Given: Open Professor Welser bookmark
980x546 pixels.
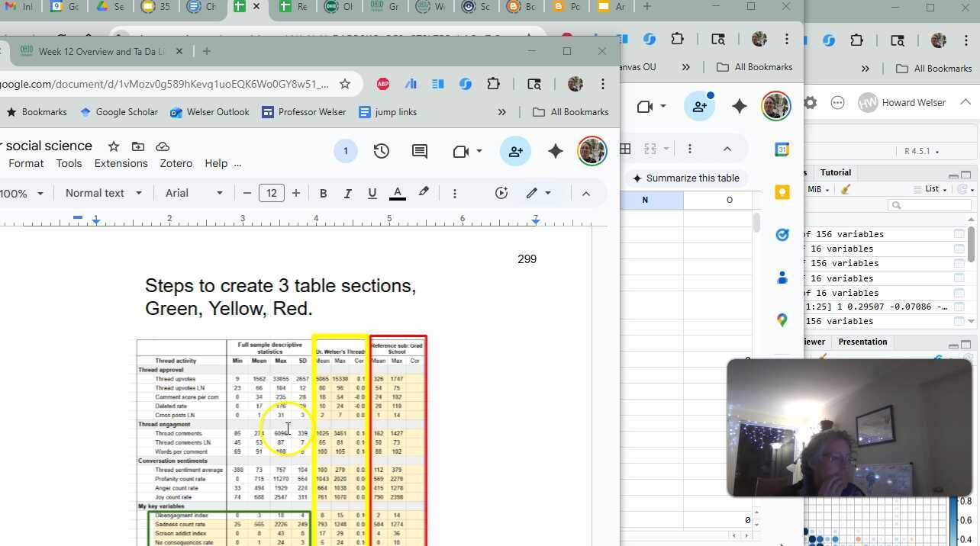Looking at the screenshot, I should pyautogui.click(x=304, y=112).
